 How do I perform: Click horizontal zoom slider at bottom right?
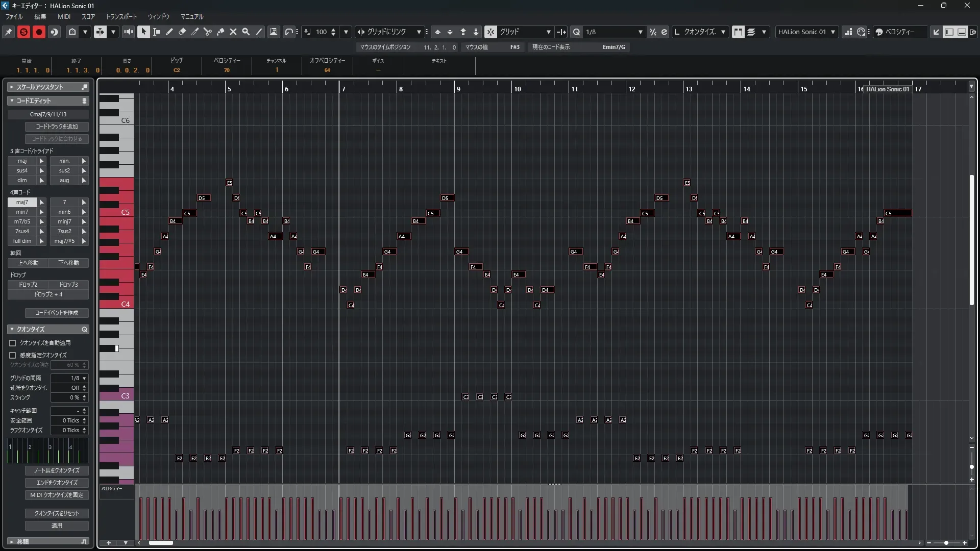[x=946, y=543]
